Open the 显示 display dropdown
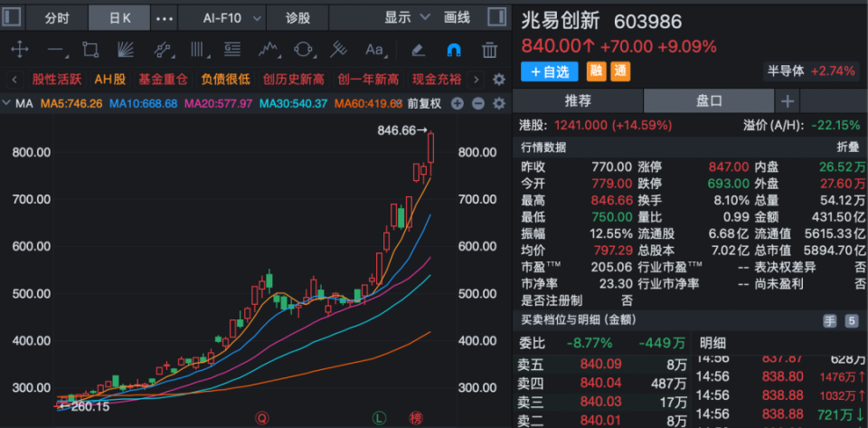868x428 pixels. (408, 18)
